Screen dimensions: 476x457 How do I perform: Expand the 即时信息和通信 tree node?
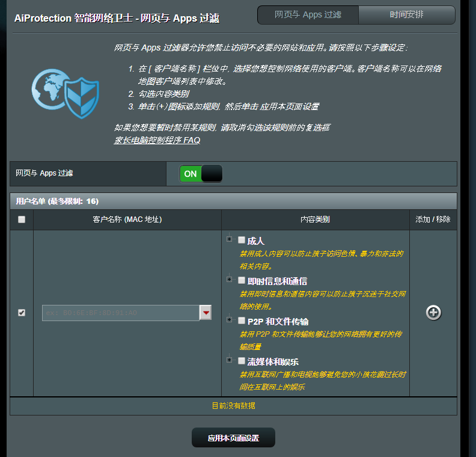coord(229,280)
